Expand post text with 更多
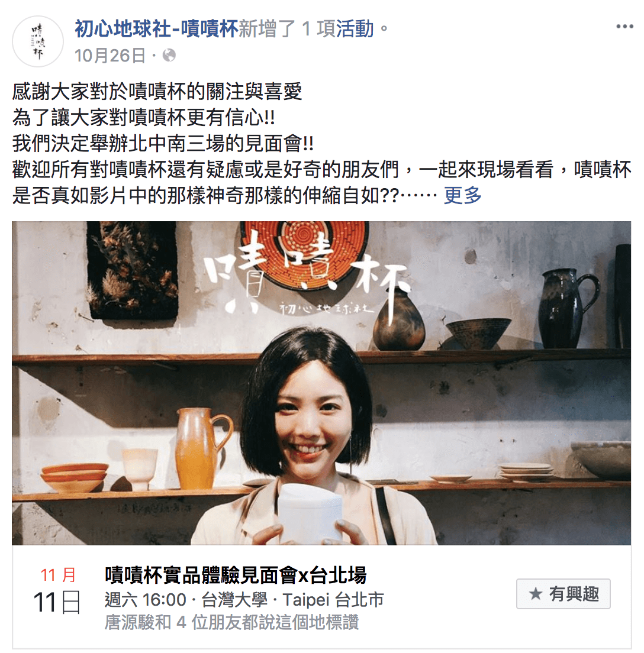The width and height of the screenshot is (644, 653). [x=462, y=195]
